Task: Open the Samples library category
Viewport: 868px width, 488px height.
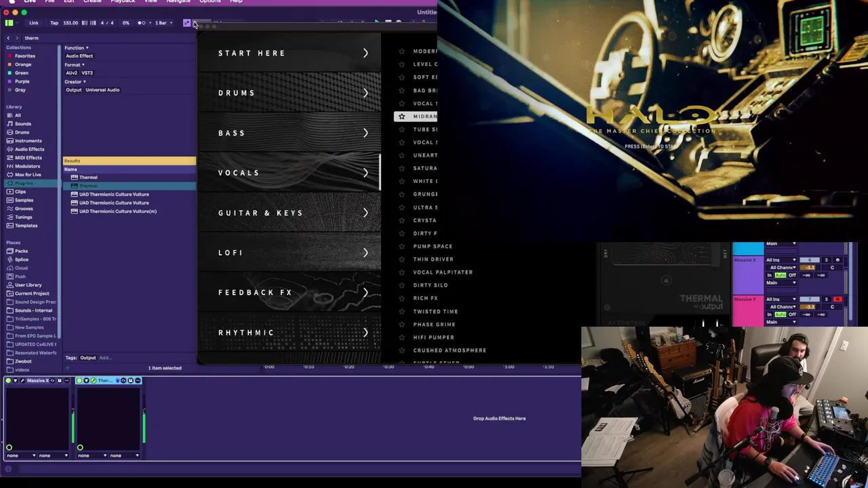Action: [x=24, y=200]
